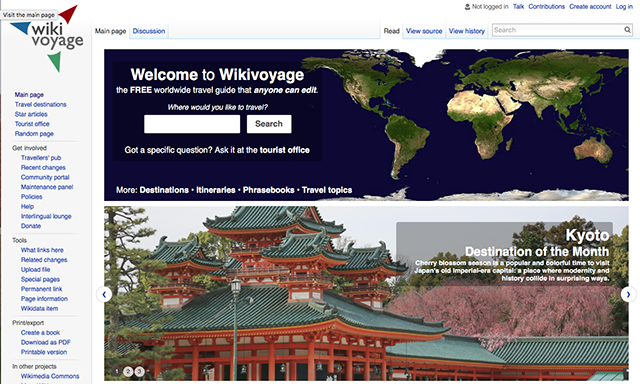Open the Discussion tab
Image resolution: width=640 pixels, height=384 pixels.
coord(149,31)
